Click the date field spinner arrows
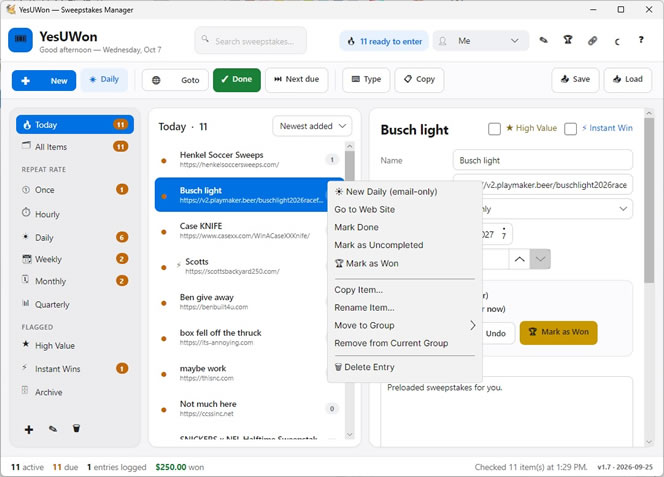 (x=504, y=233)
